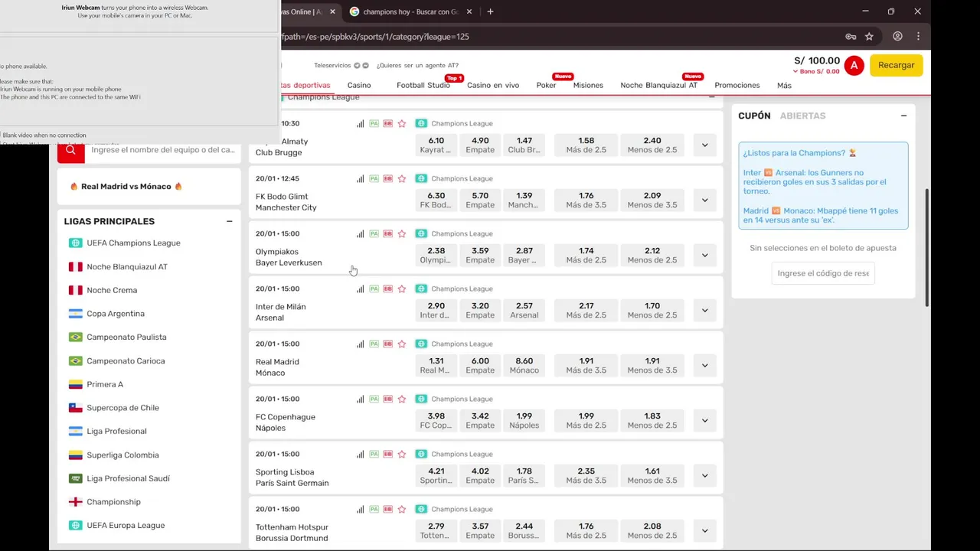The image size is (980, 551).
Task: Click the BB icon on Sporting Lisboa row
Action: click(388, 455)
